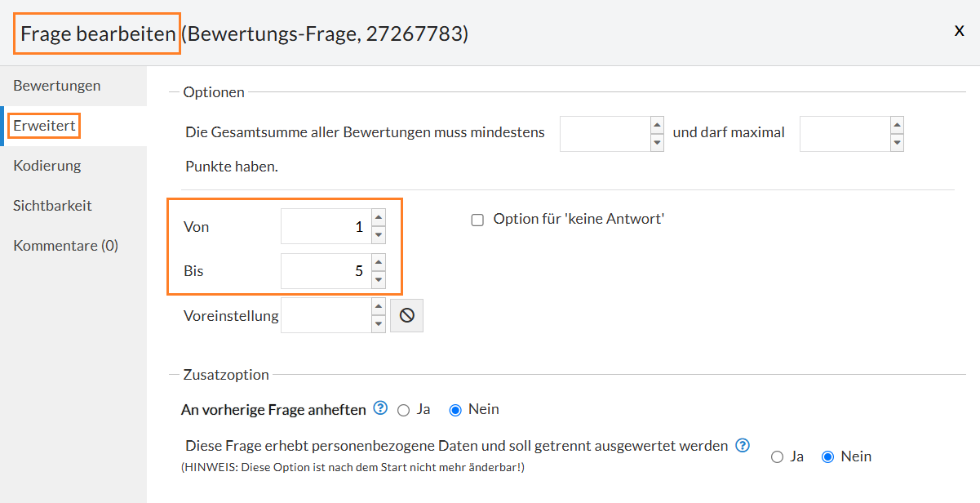Select 'Nein' for personenbezogene Daten
980x503 pixels.
[827, 457]
